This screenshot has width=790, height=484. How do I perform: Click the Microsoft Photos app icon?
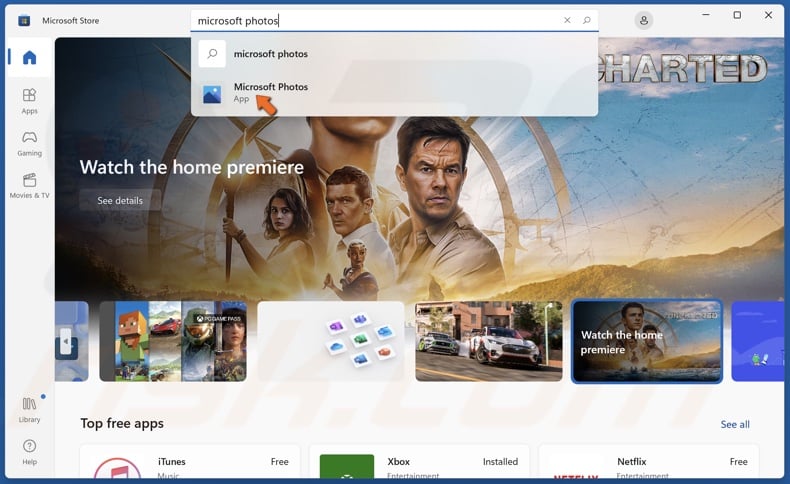click(212, 94)
